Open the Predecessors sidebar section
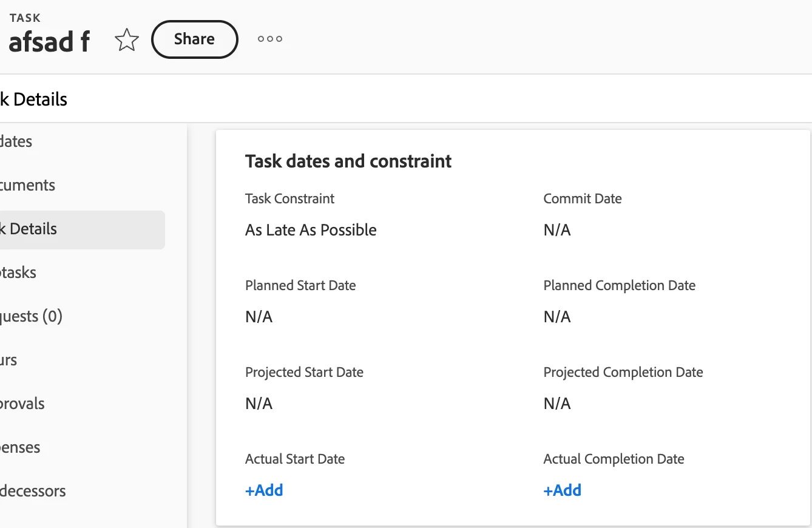 tap(33, 491)
